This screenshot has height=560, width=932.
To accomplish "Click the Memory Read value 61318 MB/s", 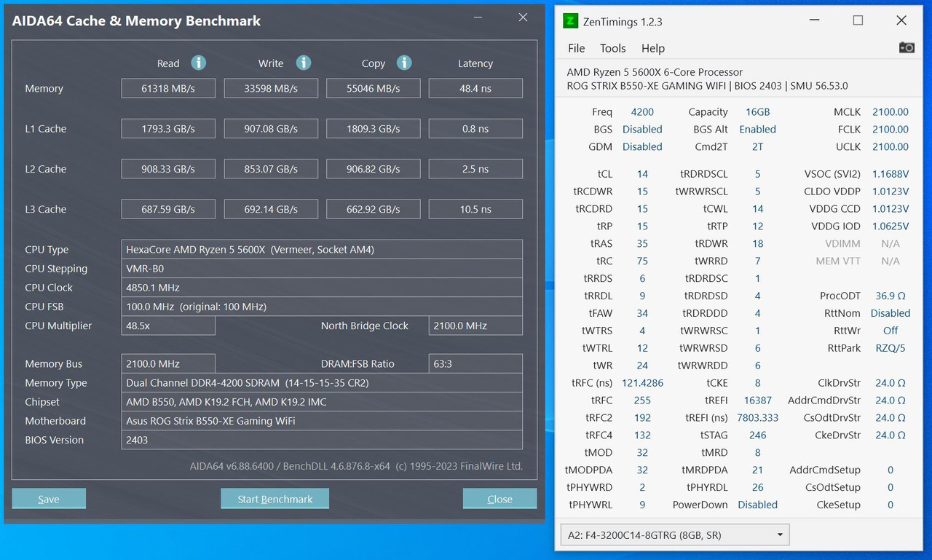I will (168, 88).
